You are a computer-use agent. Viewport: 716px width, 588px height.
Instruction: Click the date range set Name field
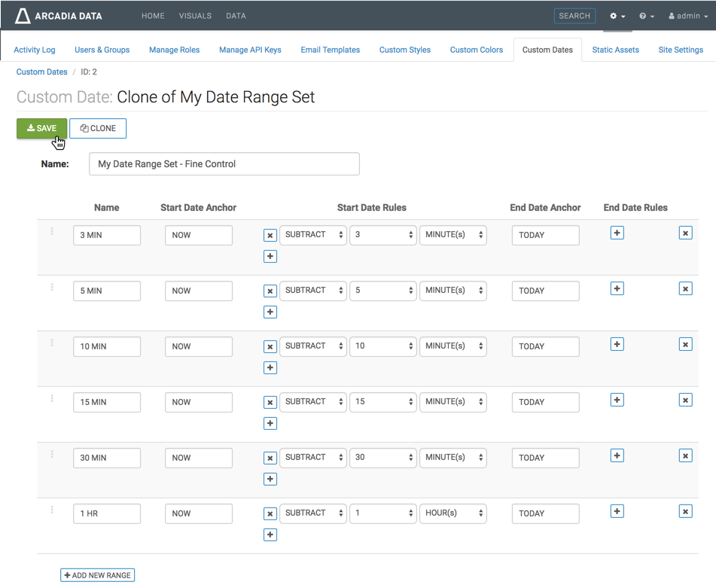tap(224, 164)
